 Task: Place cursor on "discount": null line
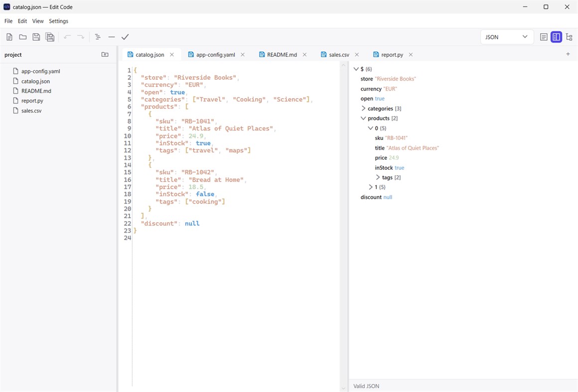click(170, 223)
